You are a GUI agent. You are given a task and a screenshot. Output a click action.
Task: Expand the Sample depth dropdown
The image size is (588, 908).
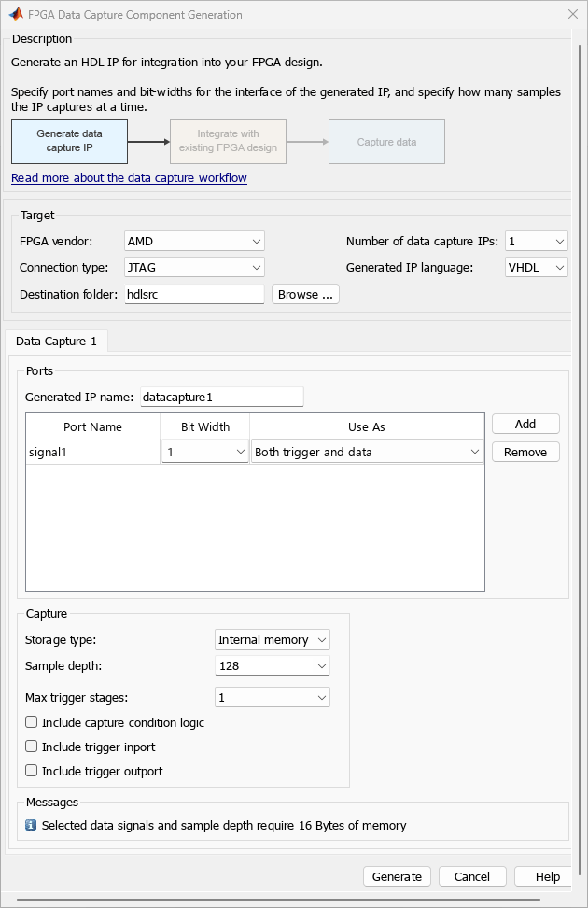coord(272,666)
